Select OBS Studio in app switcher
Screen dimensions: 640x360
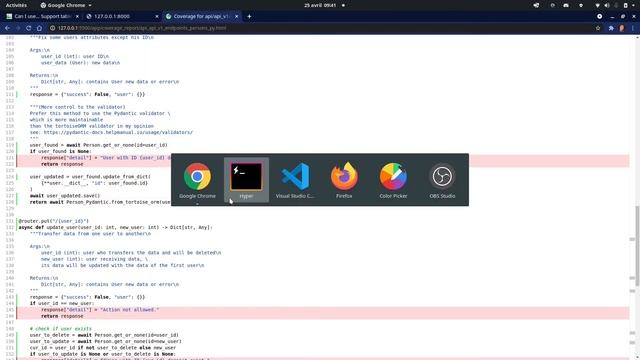442,180
